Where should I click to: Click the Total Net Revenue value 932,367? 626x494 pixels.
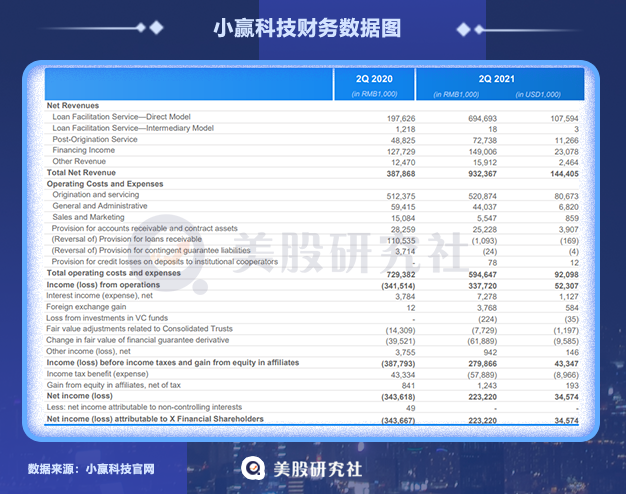coord(482,174)
